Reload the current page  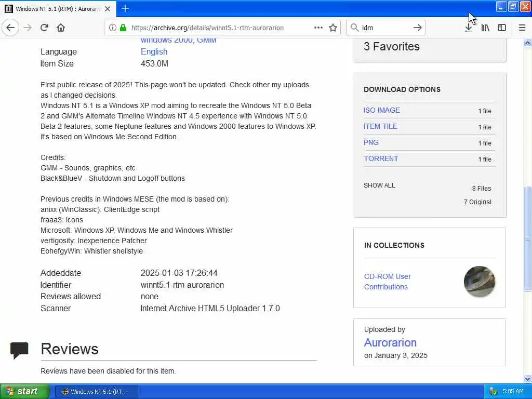pos(44,28)
